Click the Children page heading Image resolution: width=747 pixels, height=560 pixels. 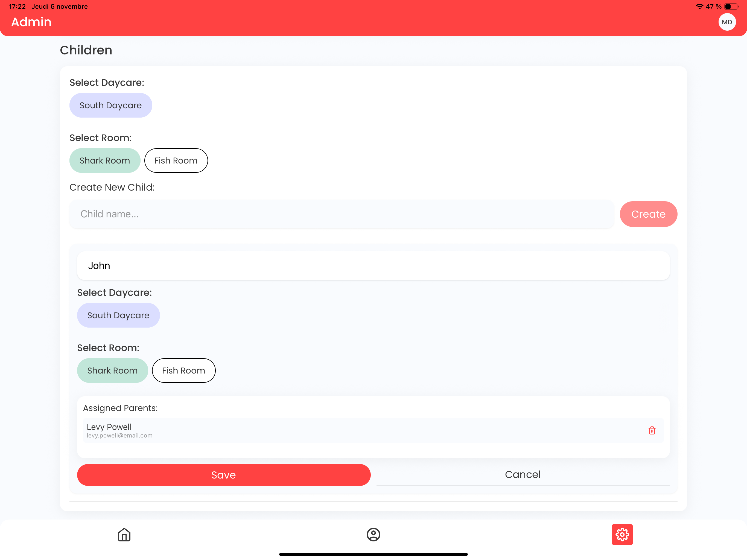(86, 50)
